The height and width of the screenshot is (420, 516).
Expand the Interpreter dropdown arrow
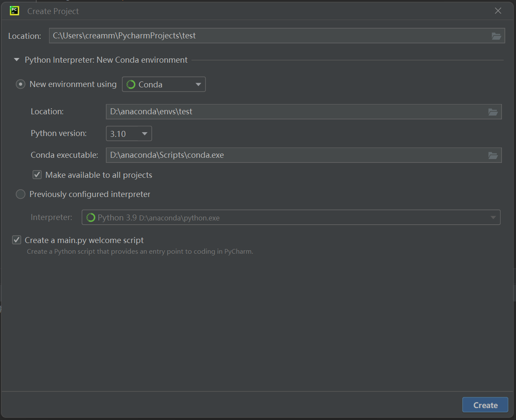tap(493, 218)
